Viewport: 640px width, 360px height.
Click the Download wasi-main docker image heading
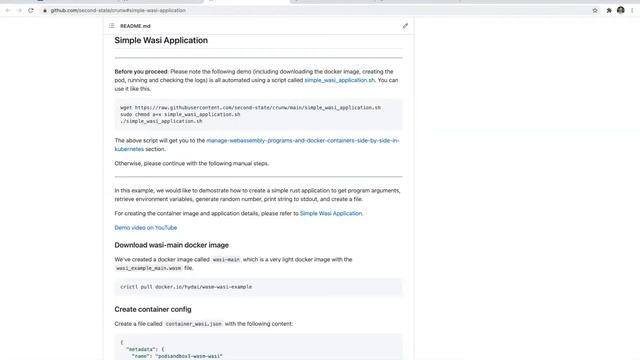171,245
